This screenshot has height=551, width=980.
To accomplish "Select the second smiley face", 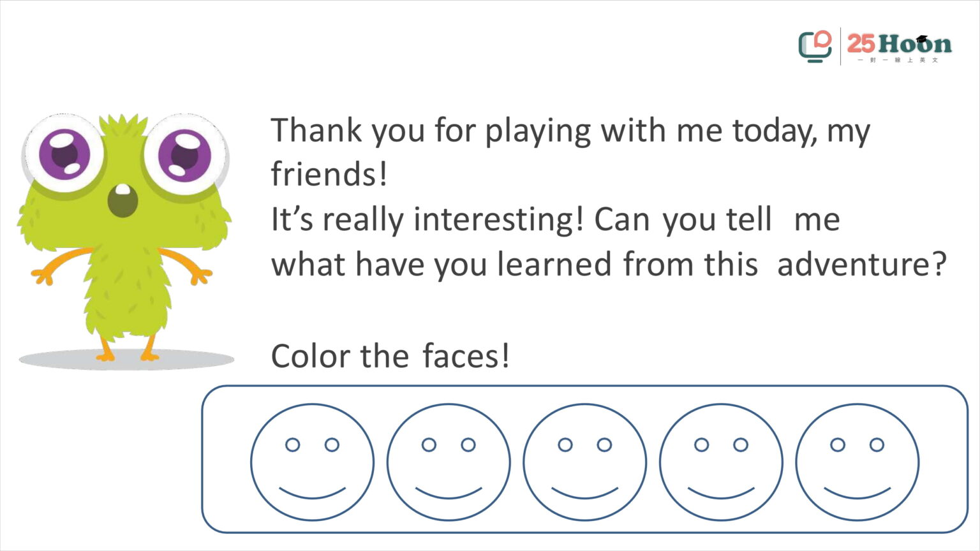I will point(449,462).
